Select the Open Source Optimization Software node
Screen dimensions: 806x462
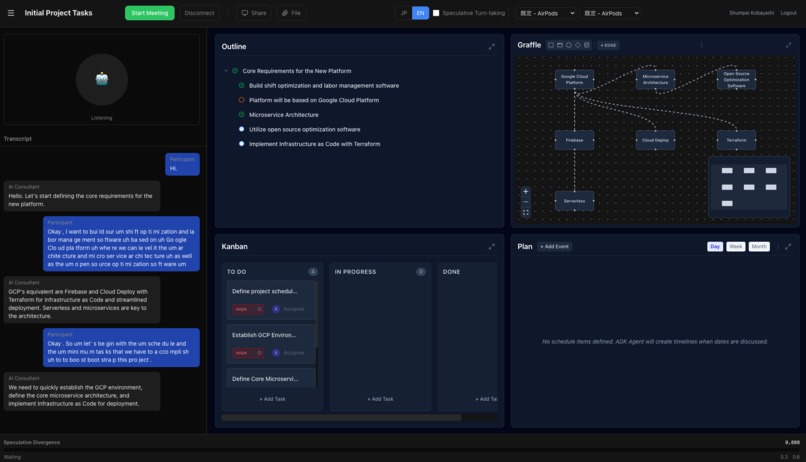pyautogui.click(x=736, y=80)
